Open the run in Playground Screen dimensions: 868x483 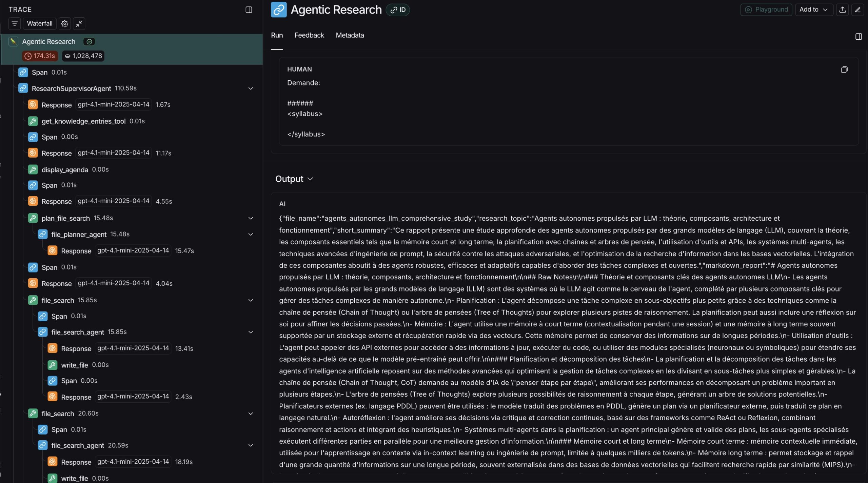(x=766, y=10)
